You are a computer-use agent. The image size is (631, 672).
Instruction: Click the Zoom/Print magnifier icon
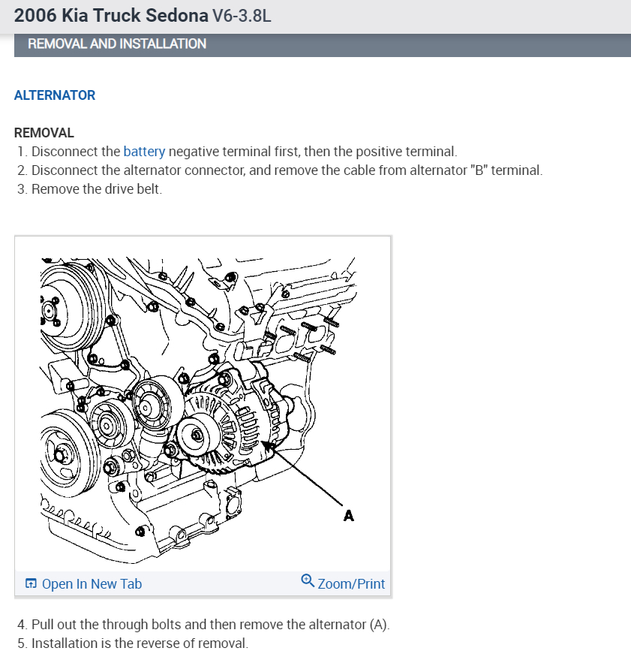click(308, 580)
